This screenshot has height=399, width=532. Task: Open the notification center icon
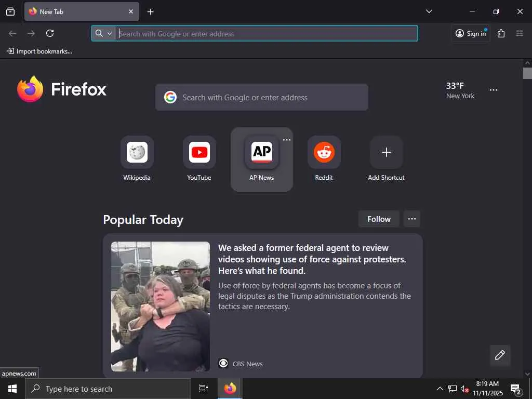click(x=516, y=389)
